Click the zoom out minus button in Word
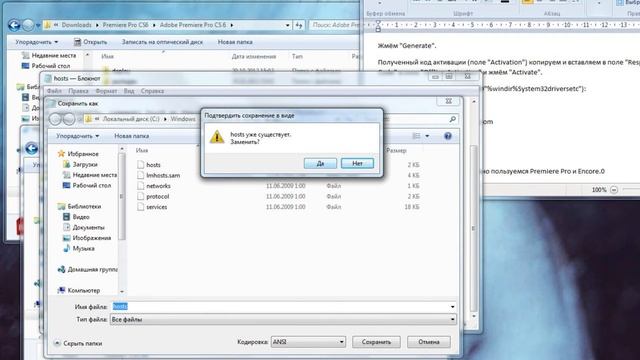This screenshot has width=640, height=360. coord(613,190)
